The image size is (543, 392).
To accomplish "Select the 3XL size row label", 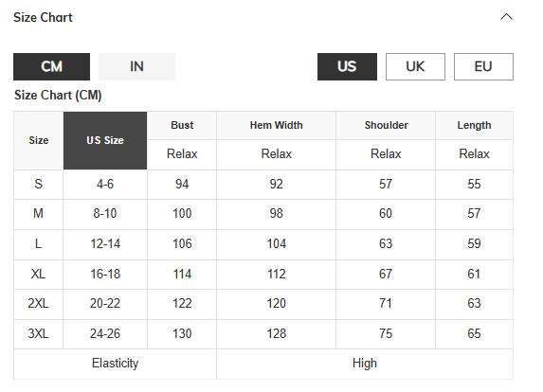I will coord(39,333).
